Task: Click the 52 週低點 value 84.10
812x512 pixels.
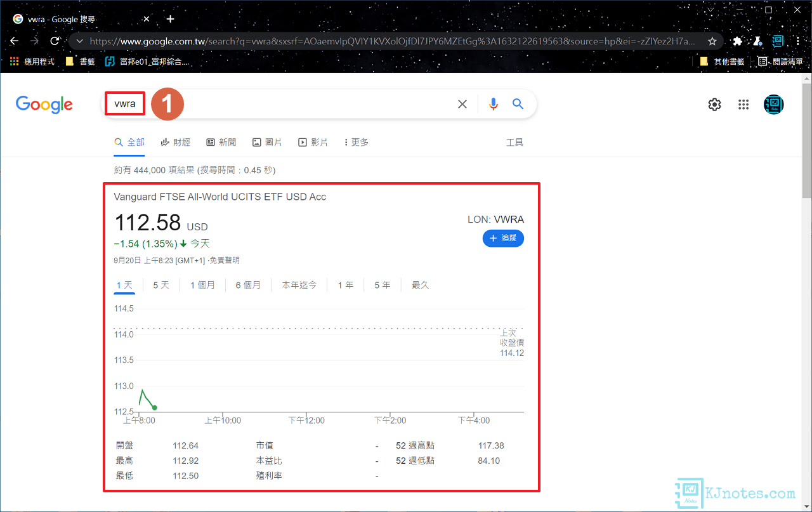Action: point(489,461)
